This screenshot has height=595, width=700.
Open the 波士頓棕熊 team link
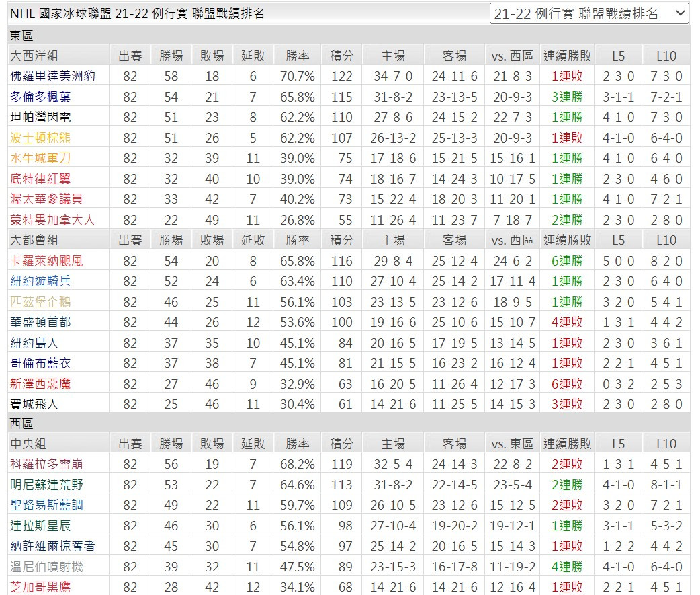(40, 138)
